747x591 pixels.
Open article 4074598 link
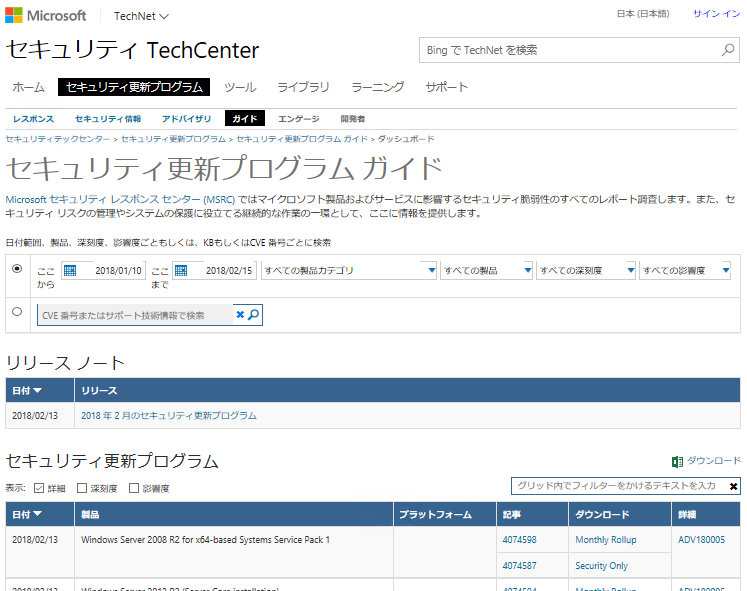(519, 540)
